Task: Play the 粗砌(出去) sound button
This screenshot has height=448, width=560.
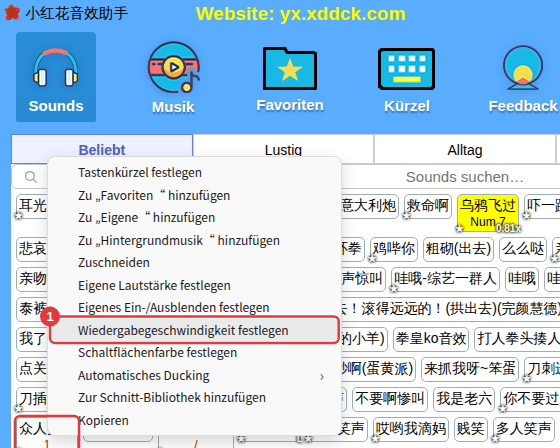Action: pyautogui.click(x=458, y=249)
